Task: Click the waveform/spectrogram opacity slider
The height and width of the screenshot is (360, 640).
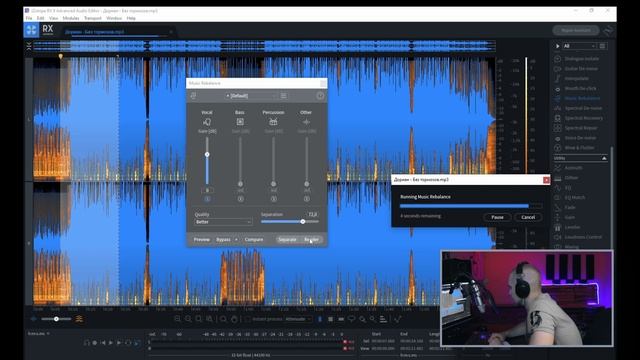Action: (x=56, y=319)
